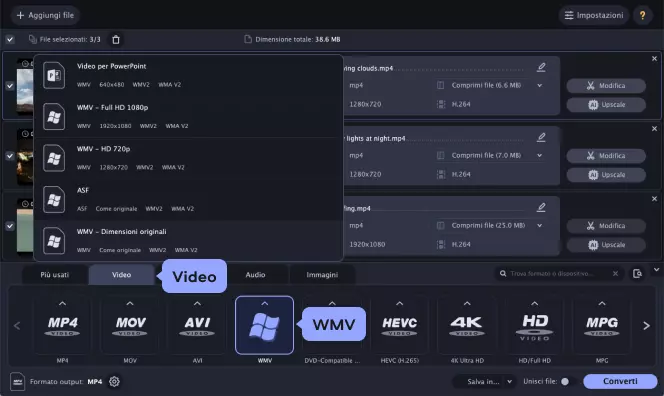
Task: Expand the MOV format preset chevron
Action: pyautogui.click(x=130, y=303)
